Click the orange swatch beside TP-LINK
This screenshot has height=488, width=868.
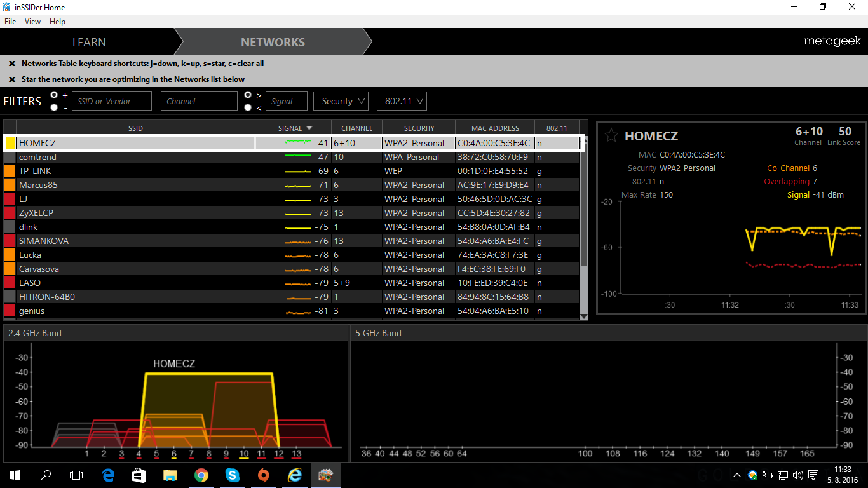coord(10,171)
